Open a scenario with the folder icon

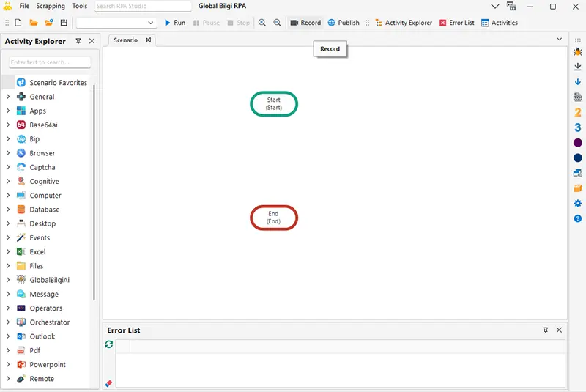[34, 23]
